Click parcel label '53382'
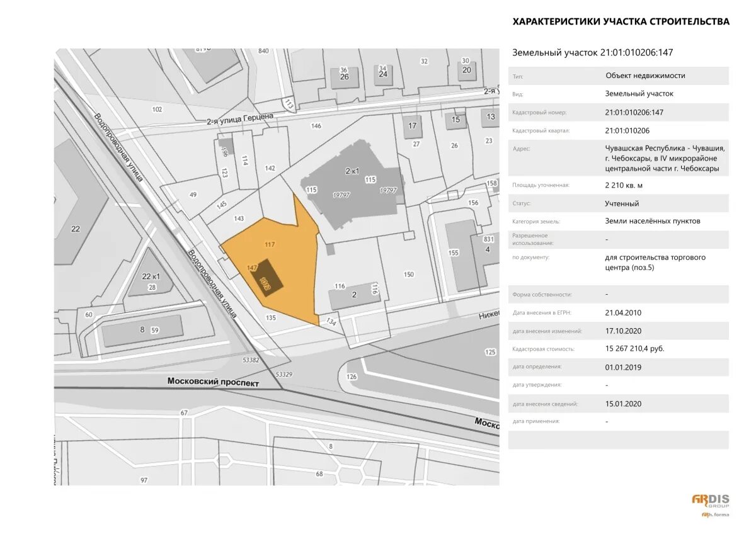The image size is (756, 534). coord(251,360)
